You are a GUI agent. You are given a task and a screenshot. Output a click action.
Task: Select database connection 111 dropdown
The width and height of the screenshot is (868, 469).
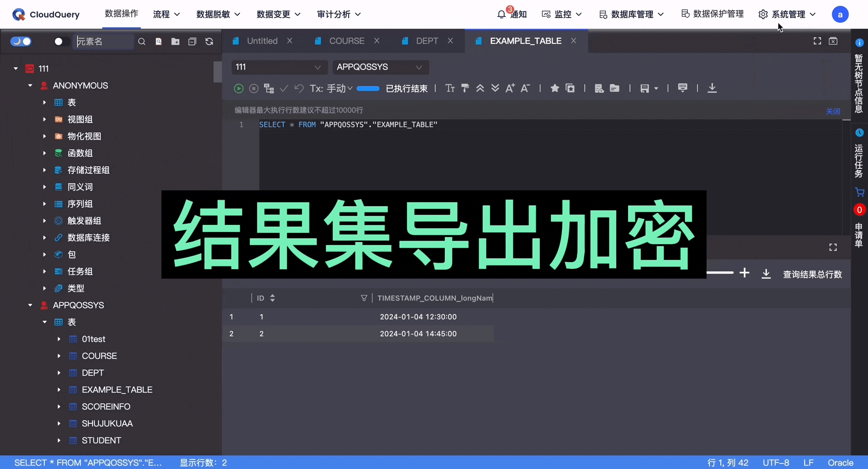point(279,67)
